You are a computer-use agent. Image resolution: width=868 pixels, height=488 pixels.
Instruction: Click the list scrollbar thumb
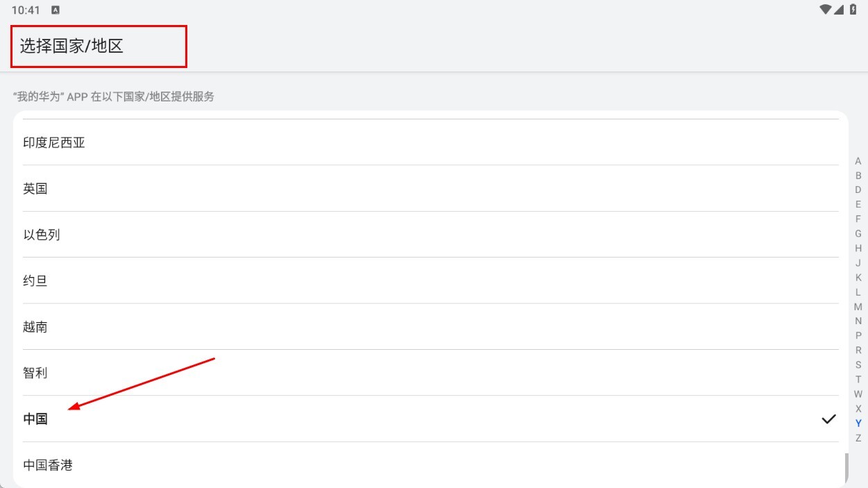(846, 467)
